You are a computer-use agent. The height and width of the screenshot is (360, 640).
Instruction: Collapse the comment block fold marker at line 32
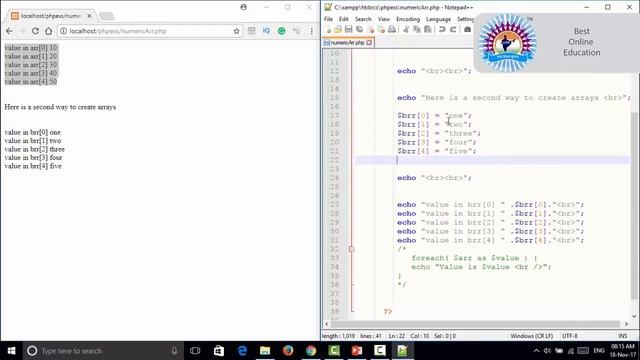[x=351, y=249]
